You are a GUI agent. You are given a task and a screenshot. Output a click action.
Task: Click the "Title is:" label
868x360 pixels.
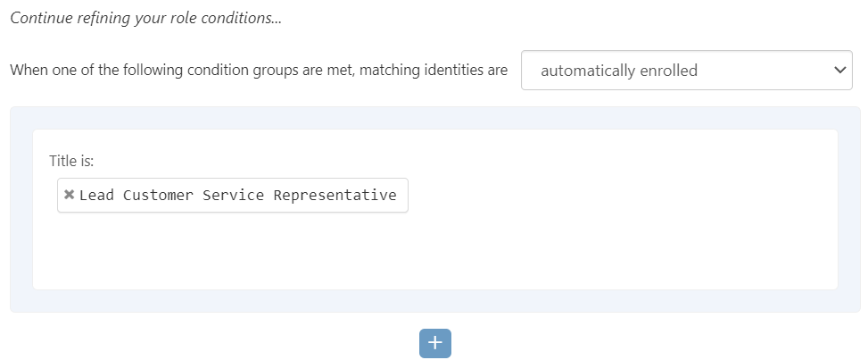click(x=71, y=162)
